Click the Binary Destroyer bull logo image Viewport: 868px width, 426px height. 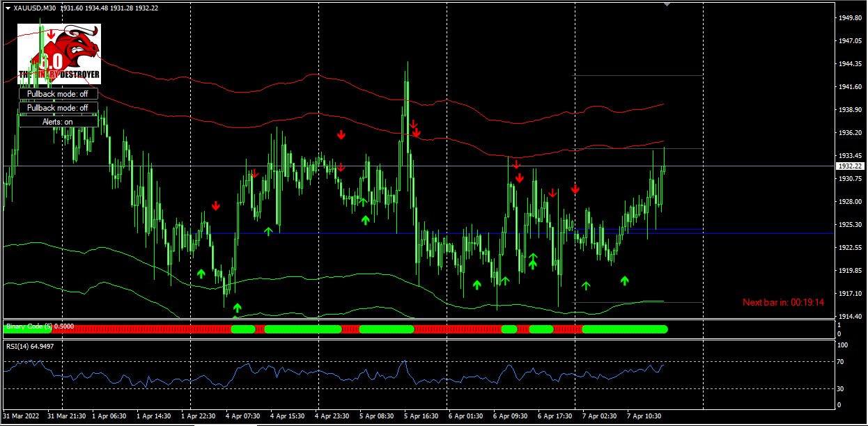pos(59,54)
